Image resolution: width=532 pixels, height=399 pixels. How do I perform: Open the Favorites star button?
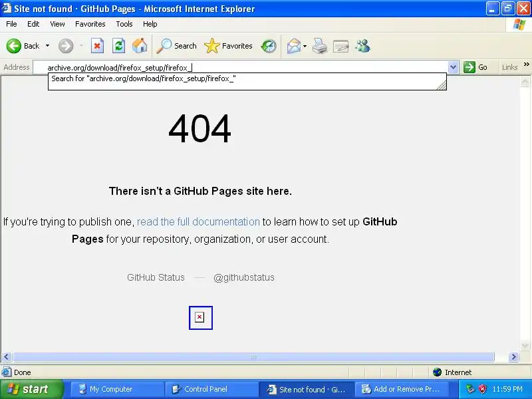coord(228,46)
